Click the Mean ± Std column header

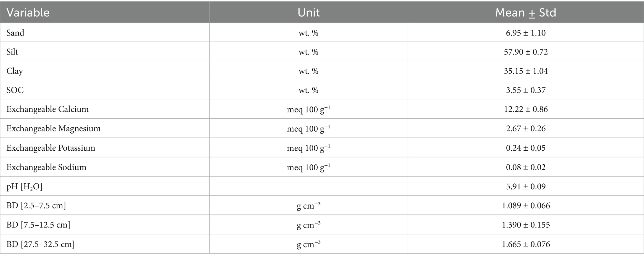pyautogui.click(x=525, y=12)
